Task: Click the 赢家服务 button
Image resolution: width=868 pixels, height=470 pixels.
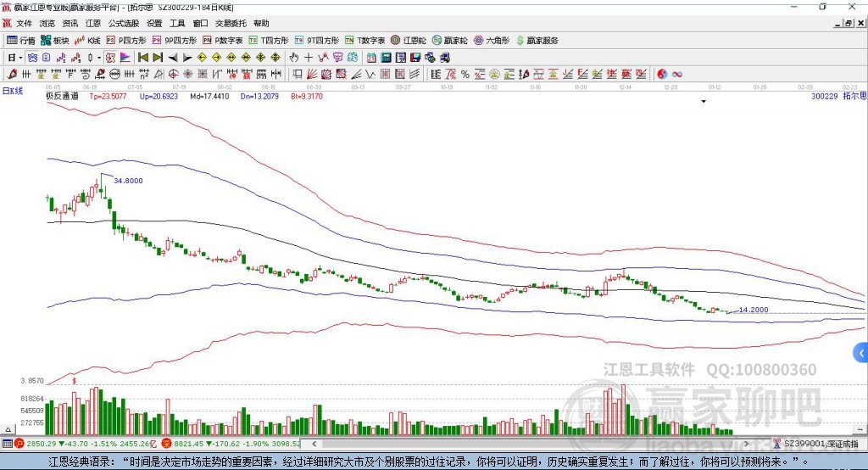Action: [x=537, y=41]
